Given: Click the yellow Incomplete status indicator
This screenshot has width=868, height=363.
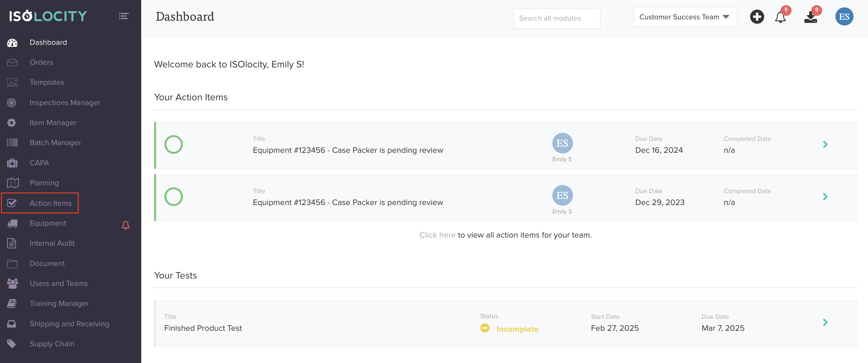Looking at the screenshot, I should [485, 328].
